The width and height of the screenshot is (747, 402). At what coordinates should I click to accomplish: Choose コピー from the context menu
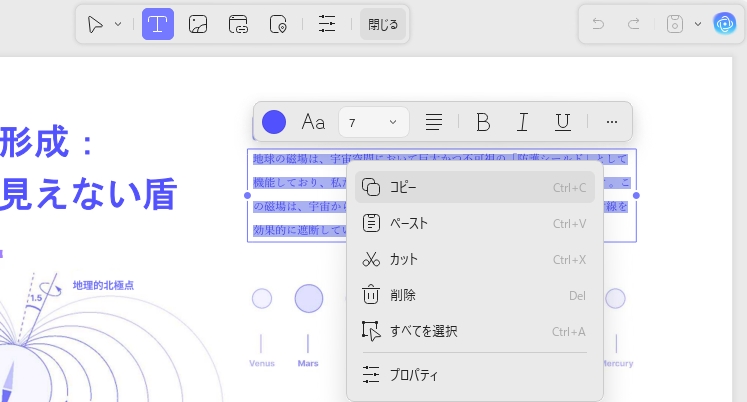coord(474,187)
